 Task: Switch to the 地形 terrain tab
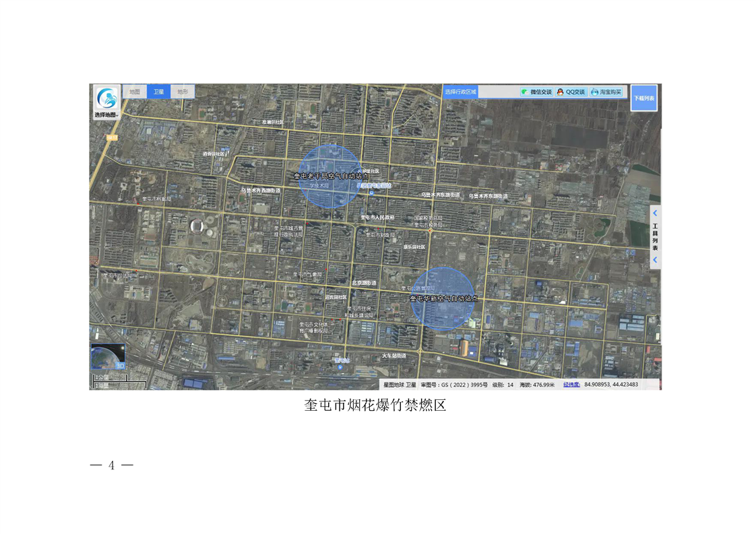click(x=183, y=92)
